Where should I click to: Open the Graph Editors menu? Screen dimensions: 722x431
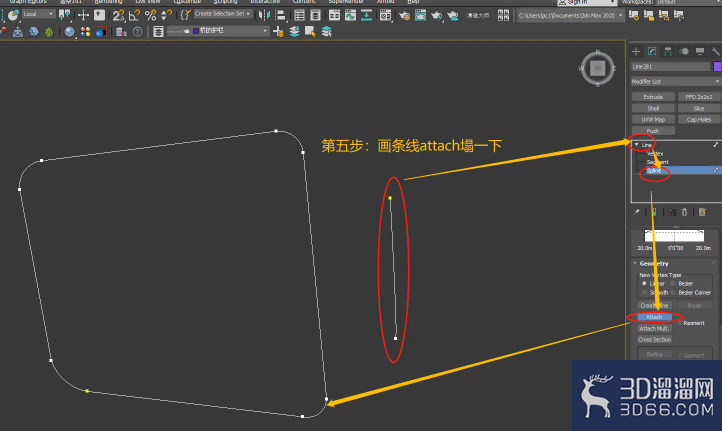(x=28, y=2)
